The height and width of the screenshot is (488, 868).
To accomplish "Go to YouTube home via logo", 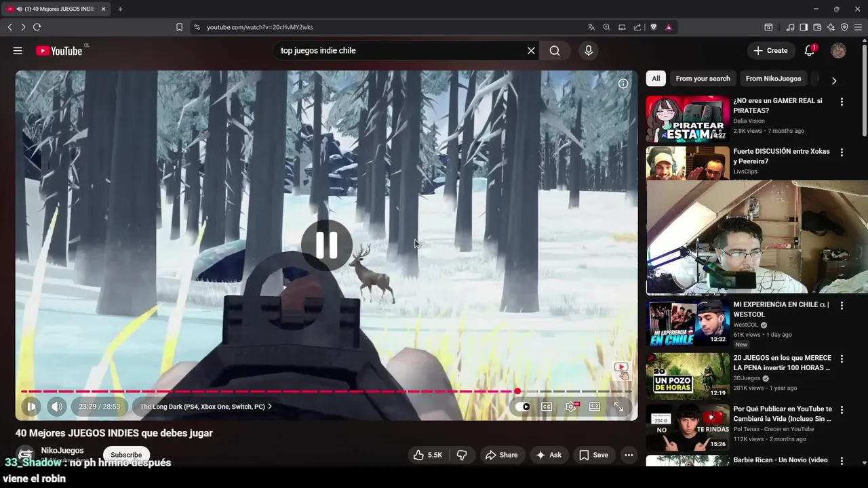I will (x=60, y=51).
